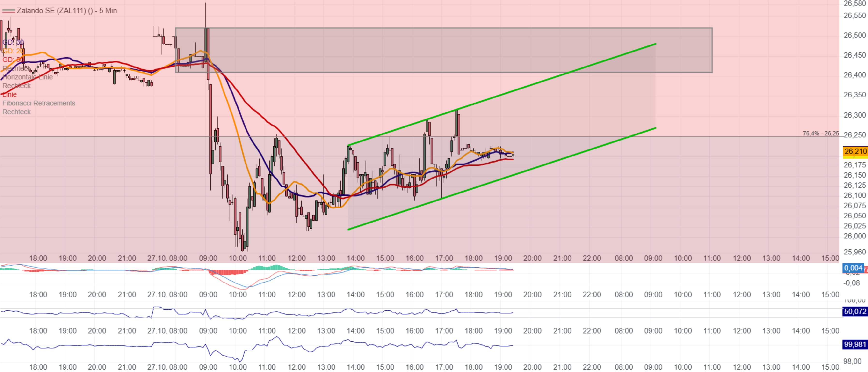The height and width of the screenshot is (372, 868).
Task: Click the 27.10. 08:00 date marker on main chart
Action: coord(167,258)
